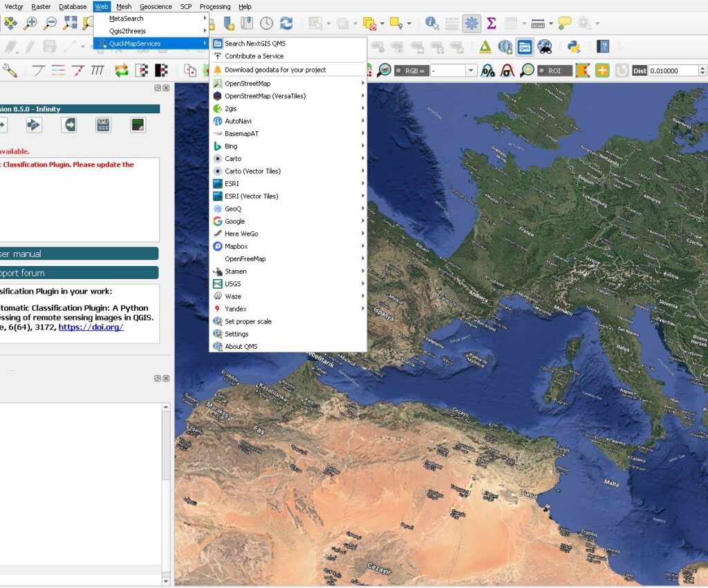Click the globe with plus sign icon

pyautogui.click(x=505, y=46)
